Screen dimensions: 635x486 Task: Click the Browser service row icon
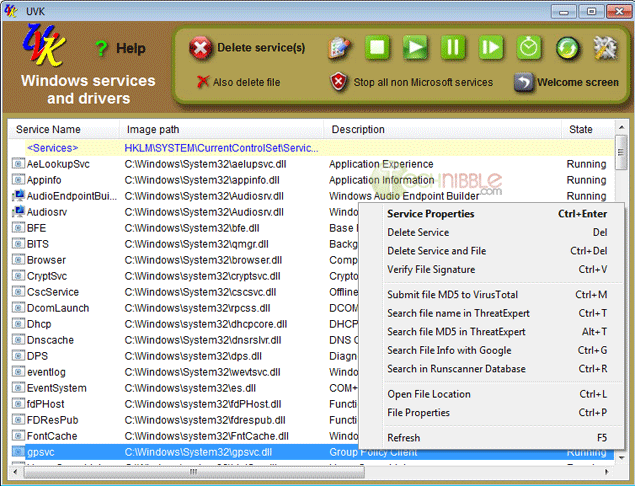[18, 260]
